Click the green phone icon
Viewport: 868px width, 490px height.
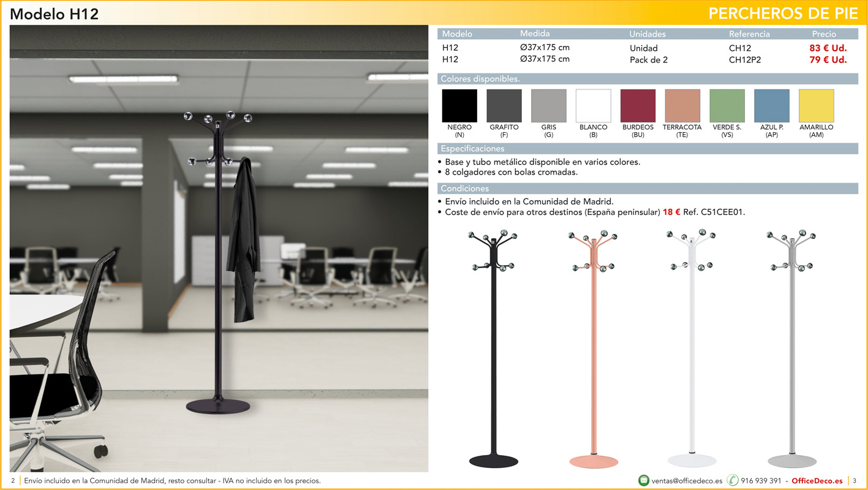733,481
